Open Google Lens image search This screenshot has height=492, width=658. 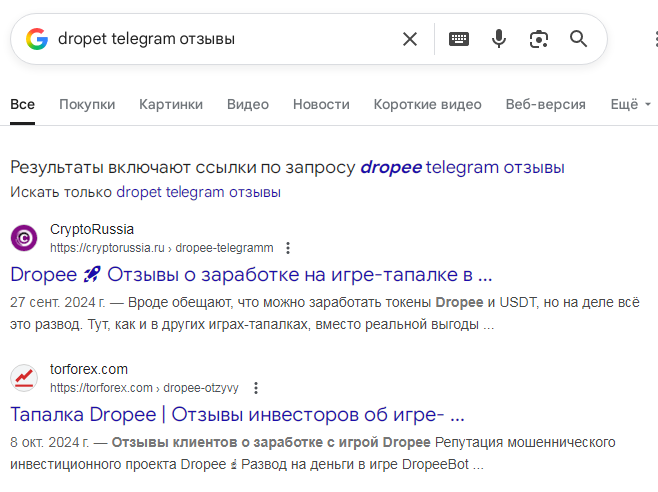(x=539, y=39)
